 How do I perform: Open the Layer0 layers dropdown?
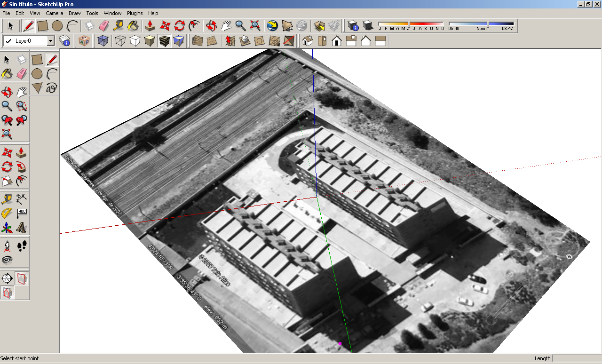pyautogui.click(x=51, y=41)
